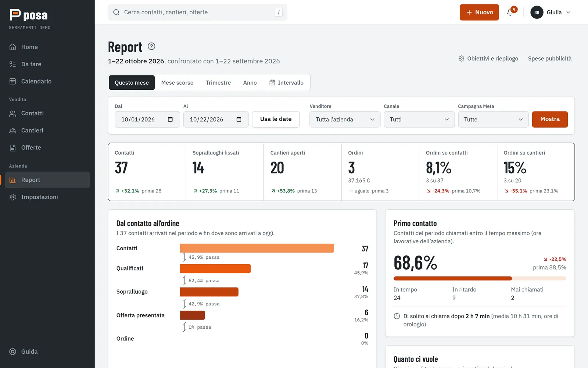Open the Spese pubblicità link
The image size is (588, 368).
(550, 59)
